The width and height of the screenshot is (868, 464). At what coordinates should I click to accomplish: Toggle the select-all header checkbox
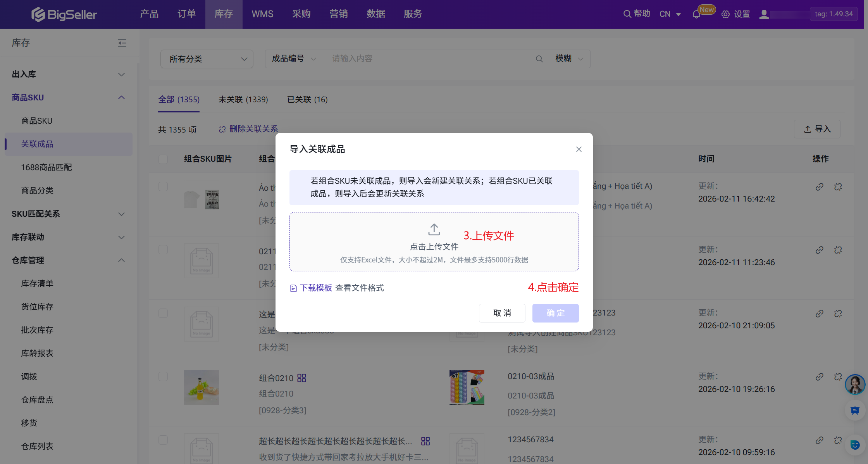pos(163,159)
